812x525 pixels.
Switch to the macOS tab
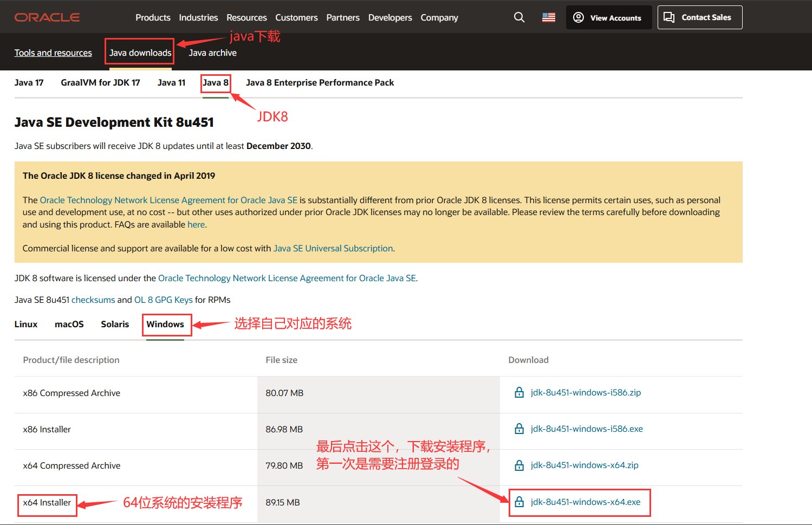(69, 324)
